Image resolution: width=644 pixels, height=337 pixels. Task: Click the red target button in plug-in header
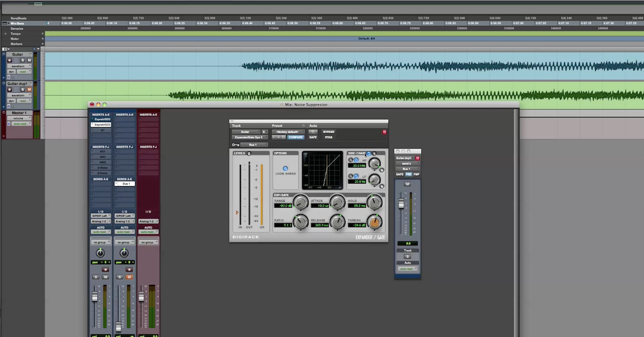coord(384,131)
